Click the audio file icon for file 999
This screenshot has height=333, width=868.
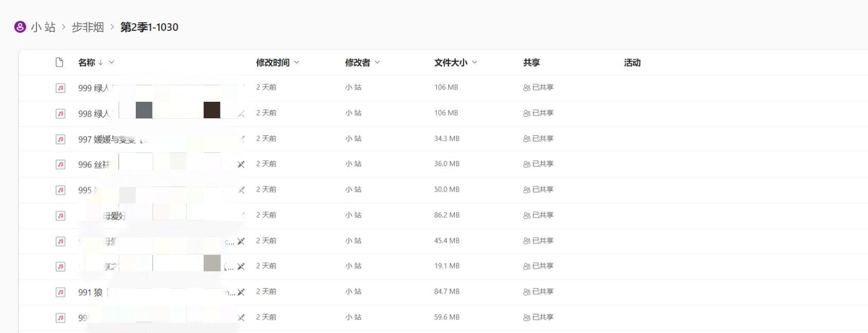click(x=60, y=88)
